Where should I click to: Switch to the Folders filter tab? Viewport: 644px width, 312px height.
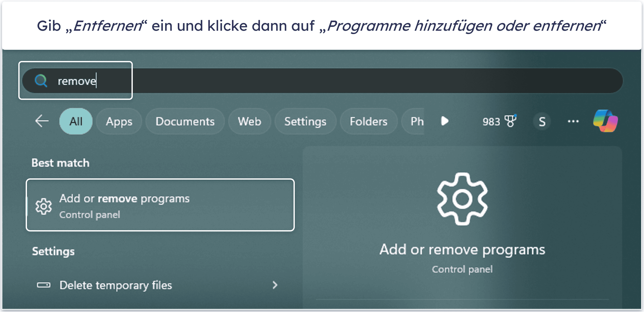pyautogui.click(x=369, y=121)
